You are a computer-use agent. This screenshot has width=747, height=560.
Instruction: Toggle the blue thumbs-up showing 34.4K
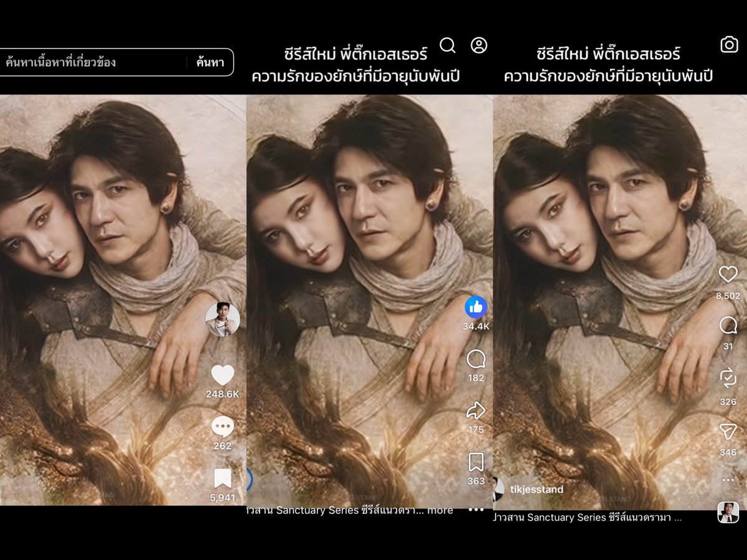pos(476,306)
